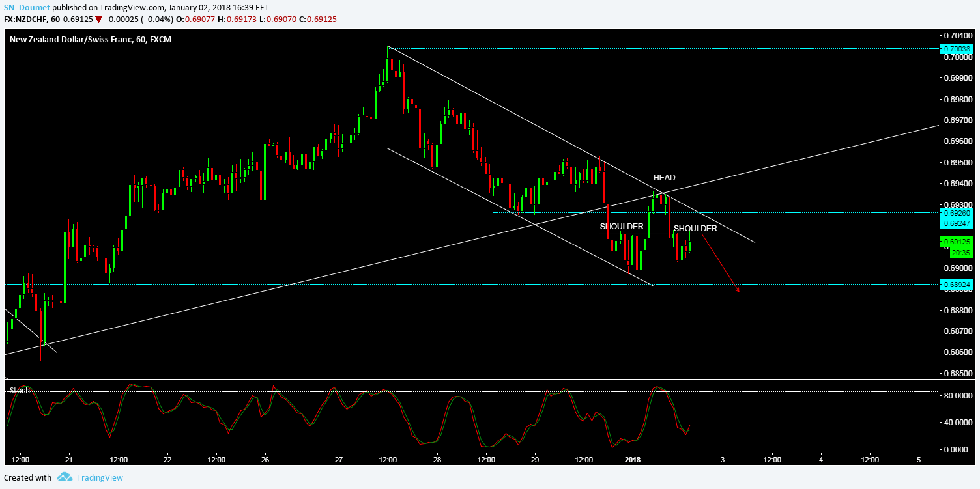Open the SN_Doumet author profile link

click(27, 8)
